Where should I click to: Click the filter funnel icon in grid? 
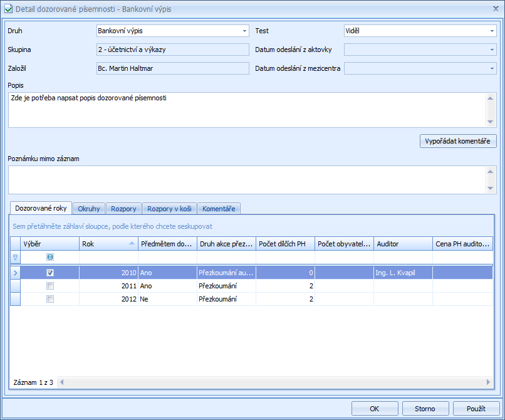15,257
